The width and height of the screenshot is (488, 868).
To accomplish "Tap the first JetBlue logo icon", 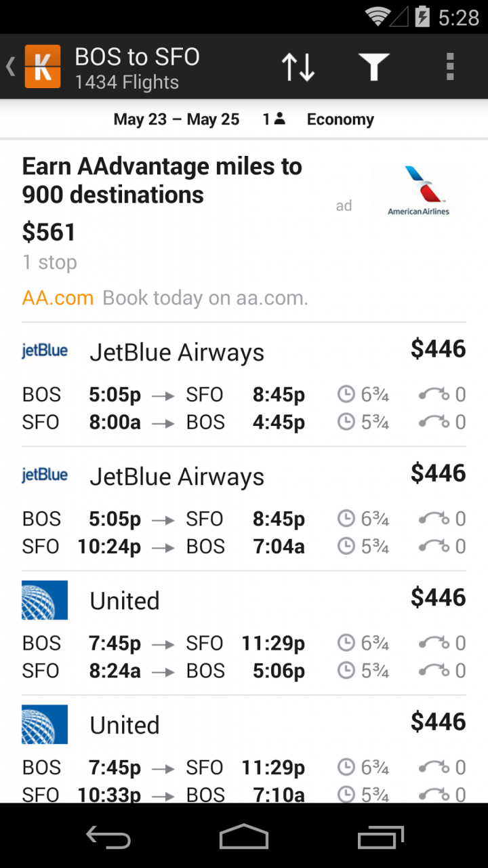I will pyautogui.click(x=45, y=351).
